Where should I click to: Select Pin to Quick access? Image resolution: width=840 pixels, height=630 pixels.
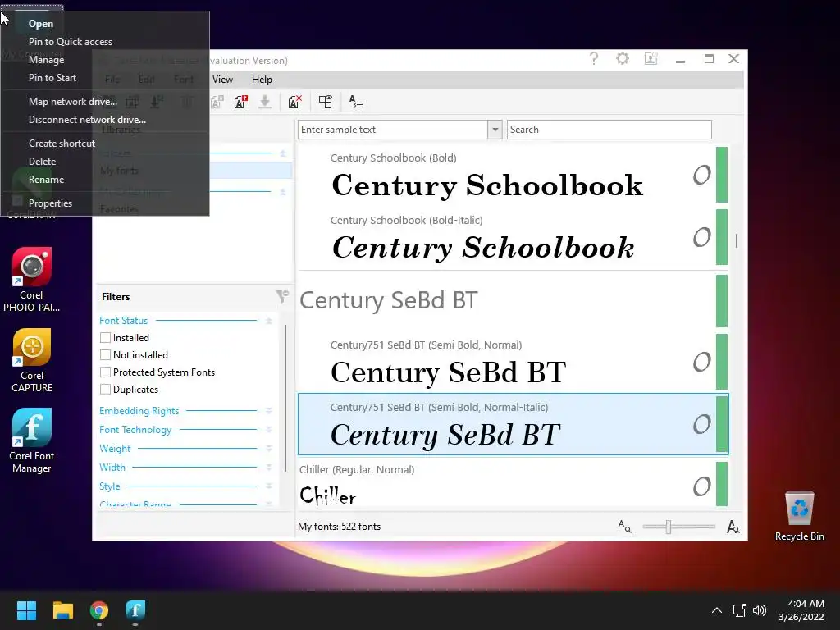pyautogui.click(x=104, y=42)
